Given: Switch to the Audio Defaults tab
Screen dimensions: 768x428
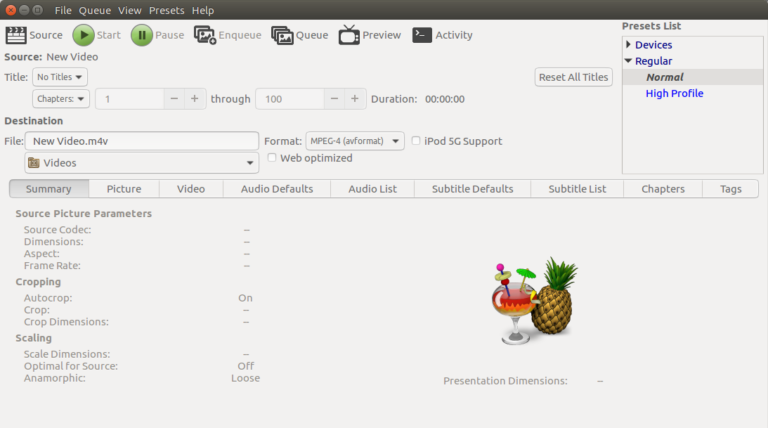Looking at the screenshot, I should 277,189.
